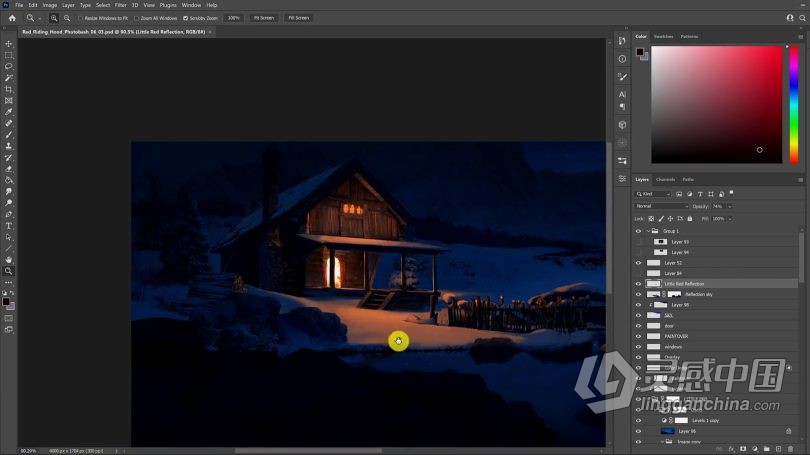The image size is (810, 455).
Task: Enable Zoom All Windows checkbox
Action: point(137,18)
